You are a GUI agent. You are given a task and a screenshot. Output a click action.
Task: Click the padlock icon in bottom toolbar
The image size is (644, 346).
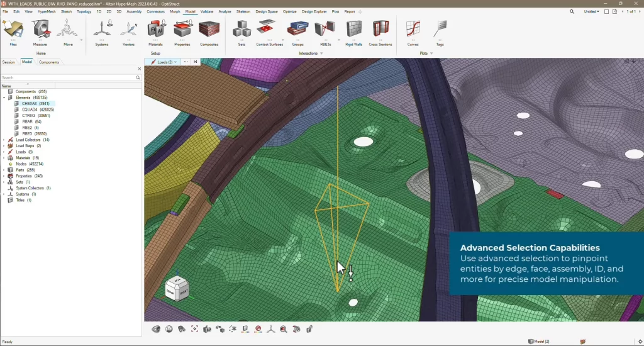[x=309, y=329]
